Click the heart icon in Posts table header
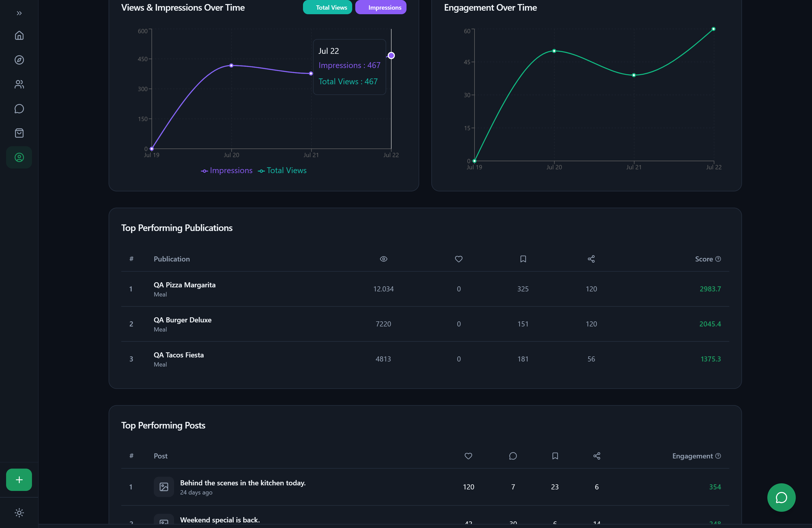Screen dimensions: 812x528 point(468,456)
